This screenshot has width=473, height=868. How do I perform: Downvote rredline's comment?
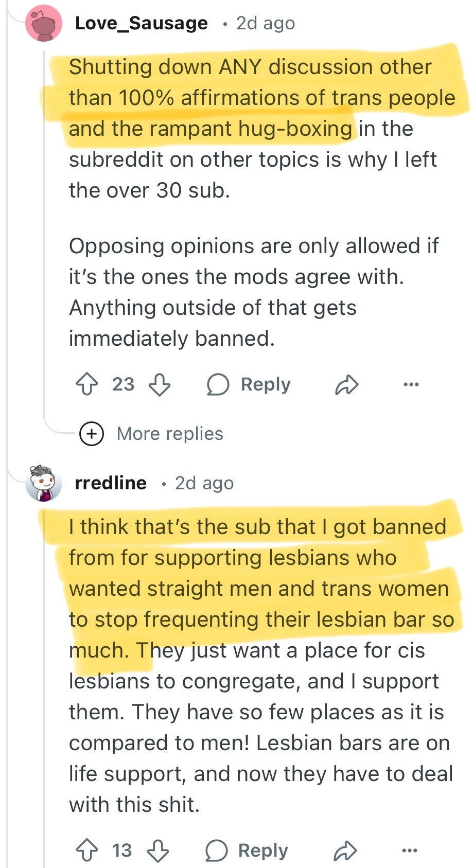pos(158,851)
